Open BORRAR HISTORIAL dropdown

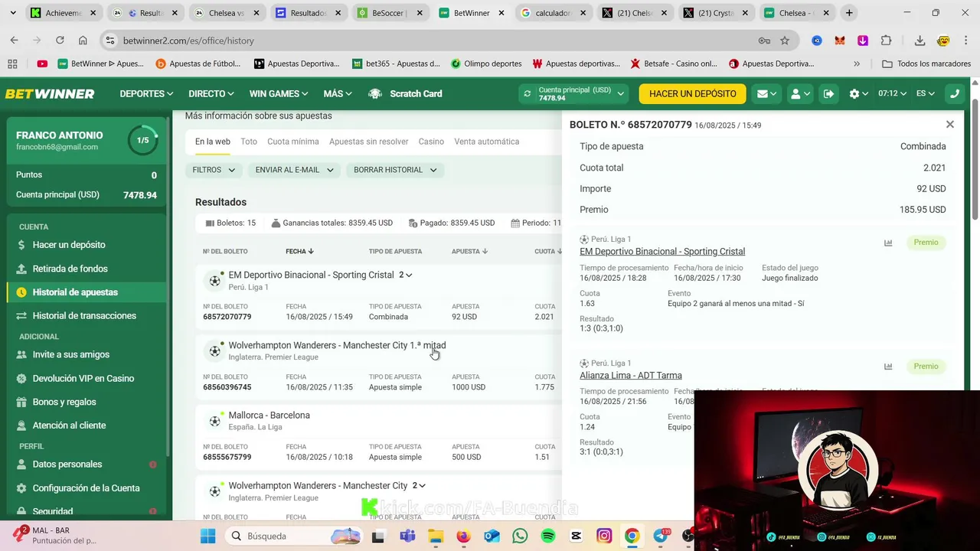[x=395, y=170]
